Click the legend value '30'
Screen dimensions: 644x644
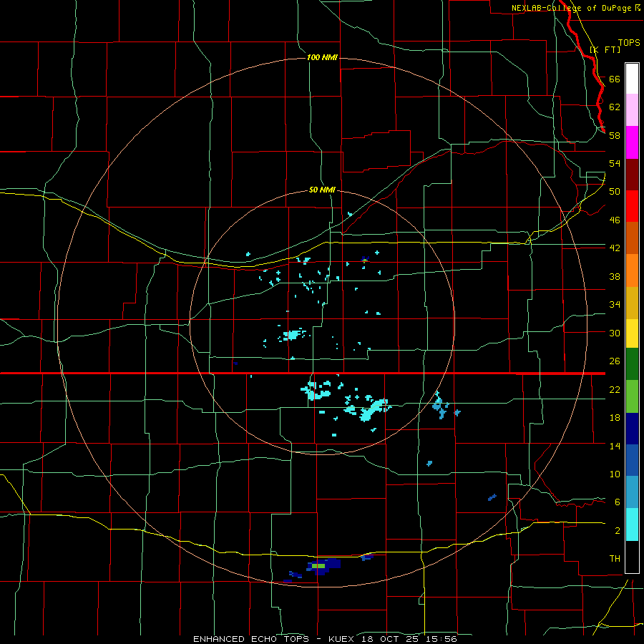615,333
